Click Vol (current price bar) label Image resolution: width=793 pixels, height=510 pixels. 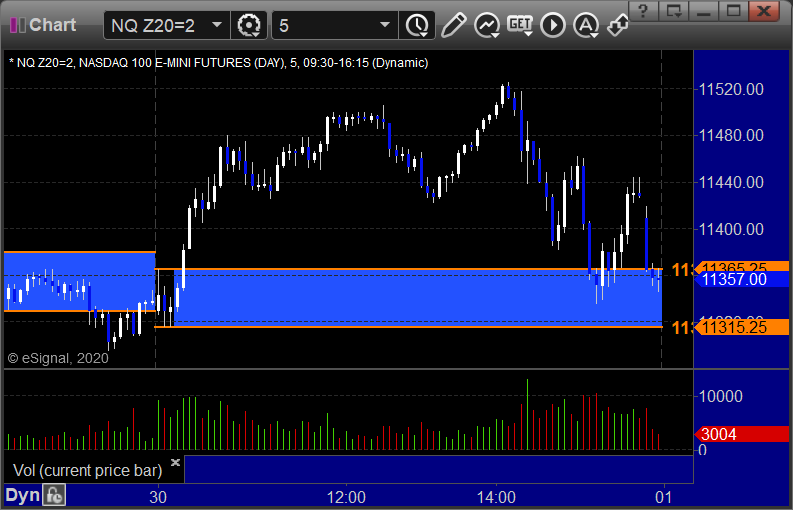click(x=87, y=471)
